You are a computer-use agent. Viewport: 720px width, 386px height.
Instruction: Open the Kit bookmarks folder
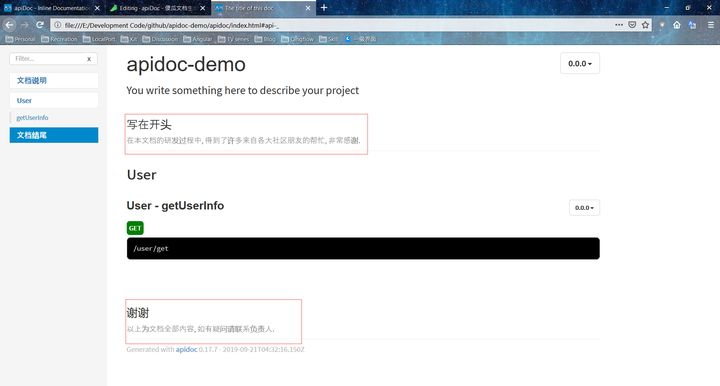pyautogui.click(x=129, y=39)
